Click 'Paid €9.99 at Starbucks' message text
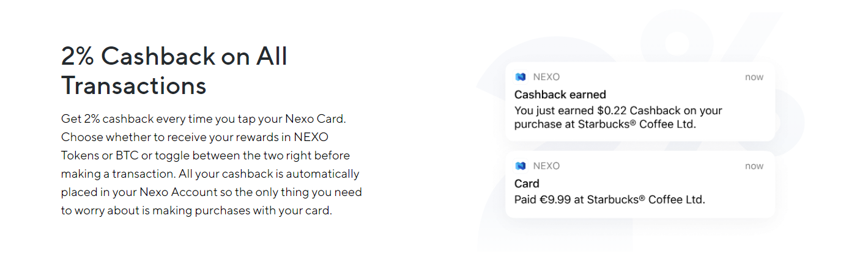This screenshot has width=868, height=265. [x=610, y=199]
